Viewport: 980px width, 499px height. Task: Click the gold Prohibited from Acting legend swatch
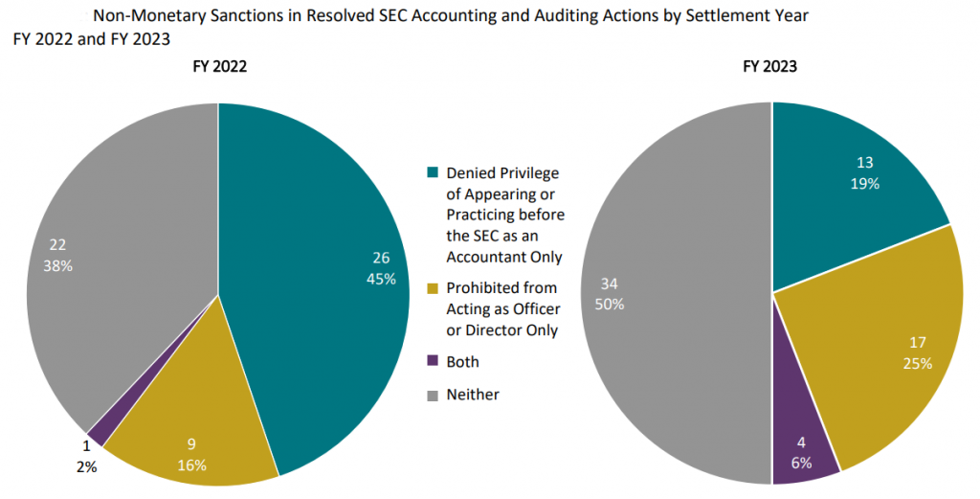click(x=433, y=288)
